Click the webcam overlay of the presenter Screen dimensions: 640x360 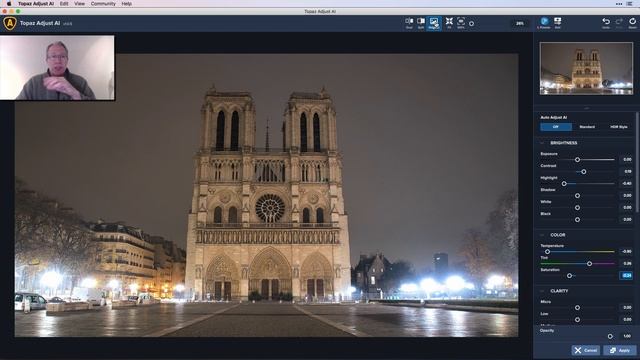[x=57, y=68]
